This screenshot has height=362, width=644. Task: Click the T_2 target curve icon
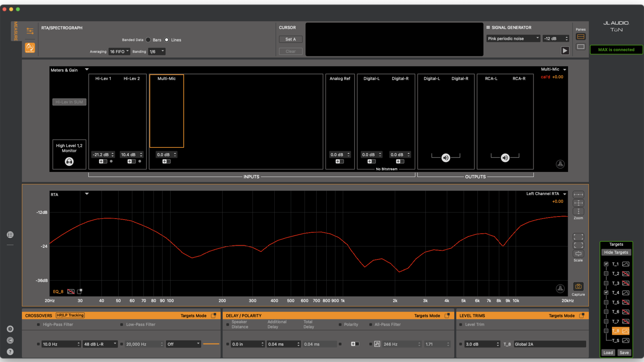point(626,274)
